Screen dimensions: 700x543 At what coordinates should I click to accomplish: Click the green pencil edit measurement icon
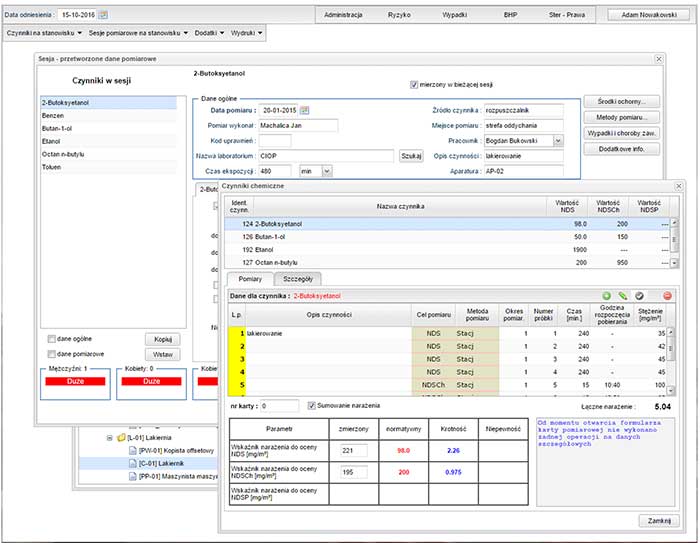coord(622,296)
